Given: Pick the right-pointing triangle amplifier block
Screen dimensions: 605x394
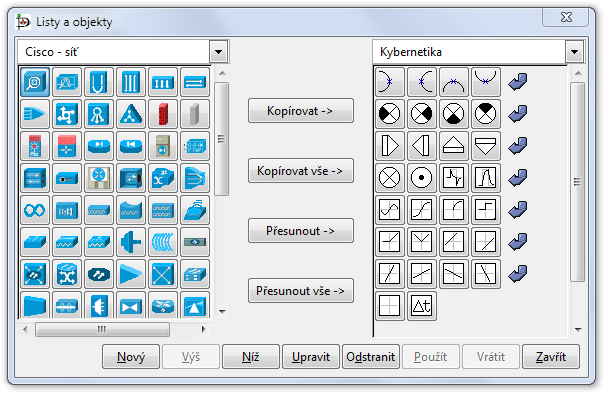Looking at the screenshot, I should coord(390,146).
